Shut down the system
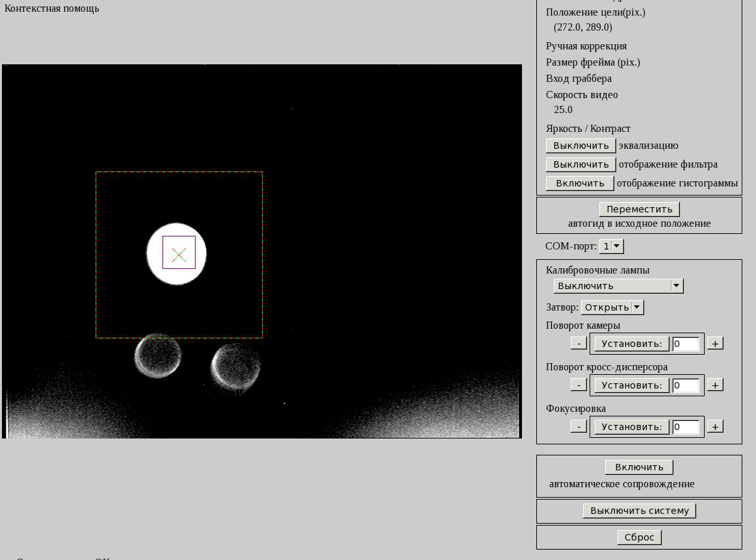This screenshot has width=756, height=560. 639,511
